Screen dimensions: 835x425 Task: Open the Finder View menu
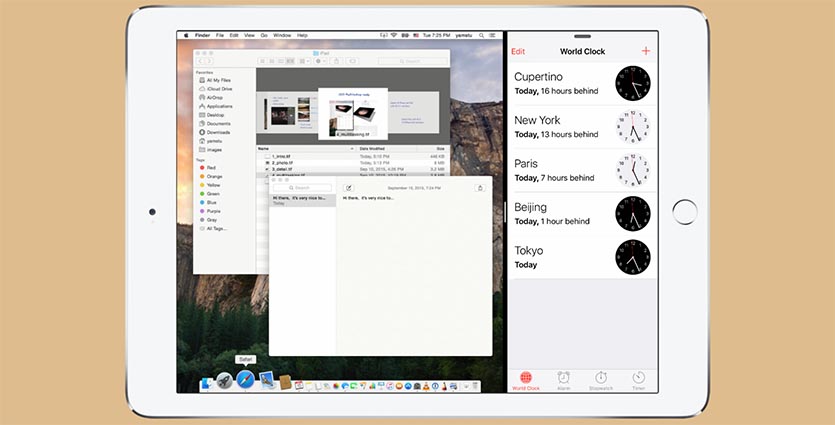point(249,35)
